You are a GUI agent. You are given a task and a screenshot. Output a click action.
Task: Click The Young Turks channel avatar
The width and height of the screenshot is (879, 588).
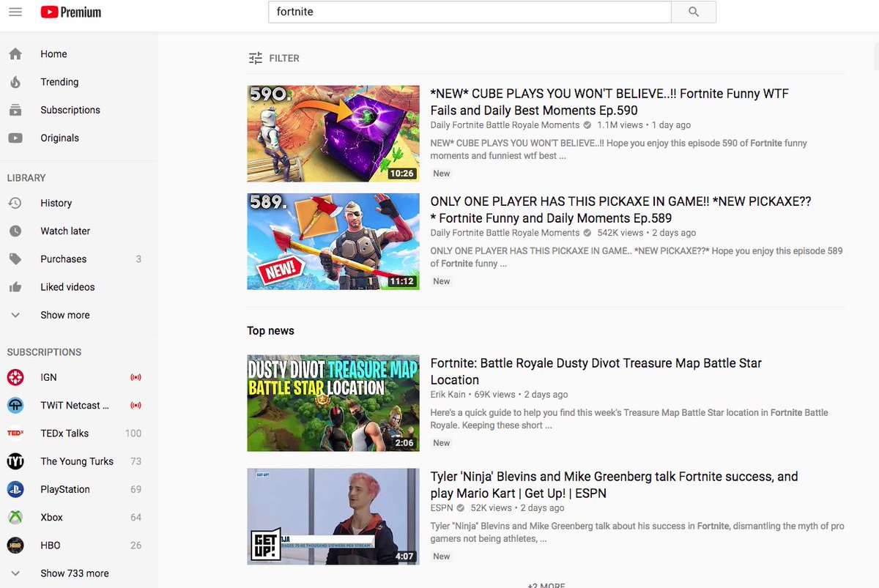(15, 461)
